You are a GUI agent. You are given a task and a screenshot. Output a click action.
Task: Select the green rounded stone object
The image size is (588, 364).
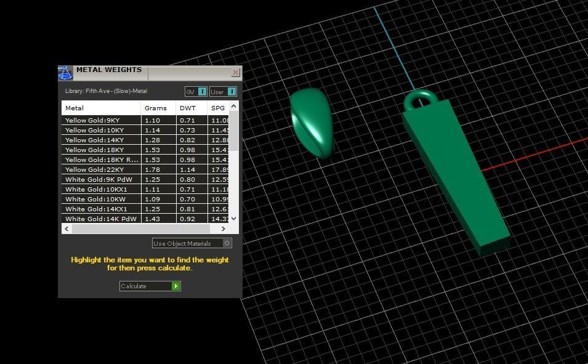click(x=312, y=123)
